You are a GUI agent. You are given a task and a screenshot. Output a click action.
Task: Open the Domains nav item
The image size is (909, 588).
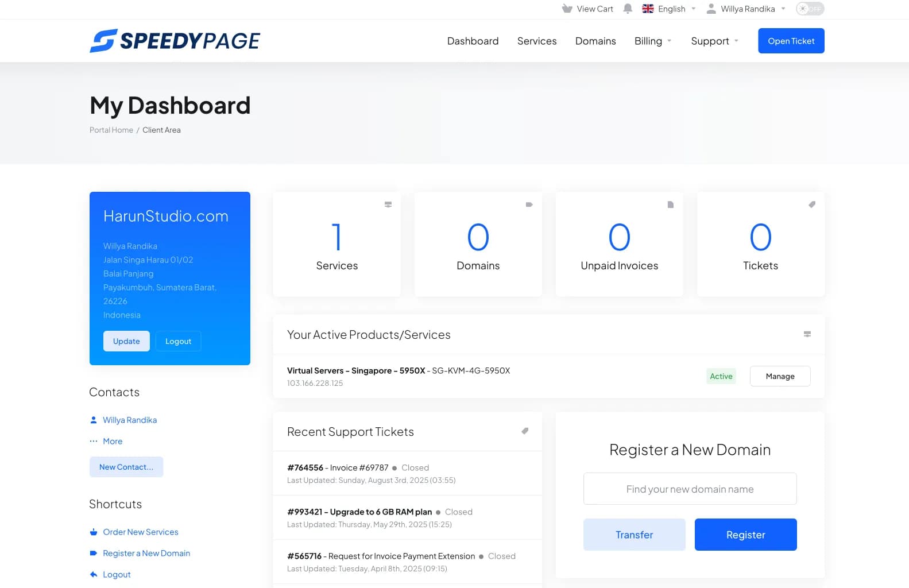pyautogui.click(x=595, y=41)
